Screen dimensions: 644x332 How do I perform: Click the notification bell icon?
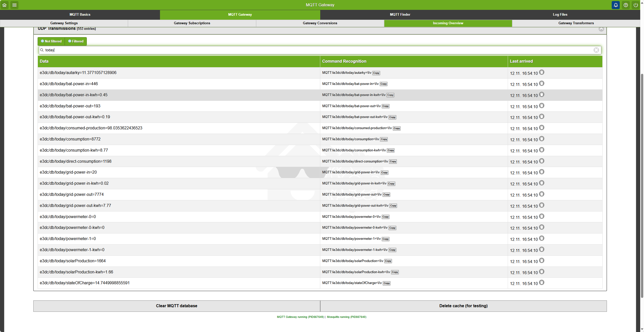pyautogui.click(x=615, y=5)
